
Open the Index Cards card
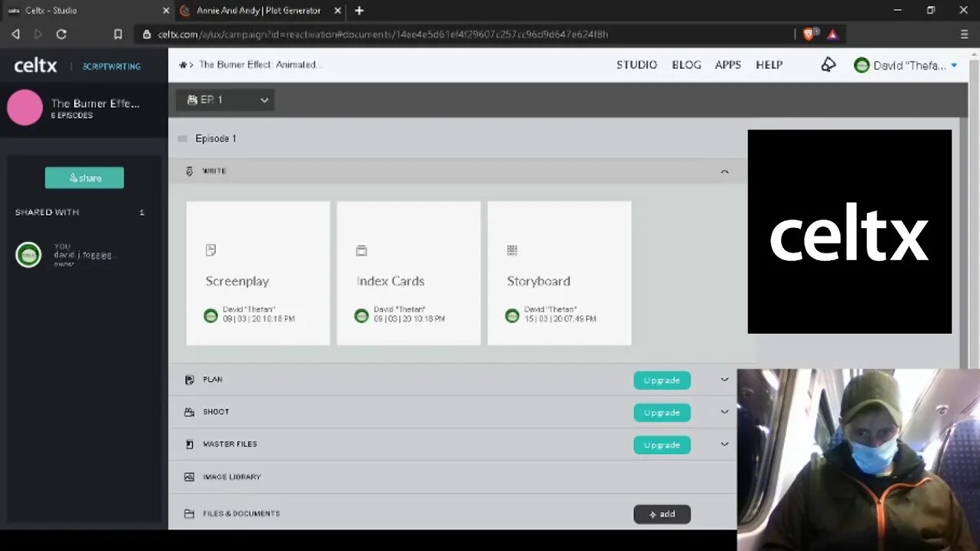409,273
